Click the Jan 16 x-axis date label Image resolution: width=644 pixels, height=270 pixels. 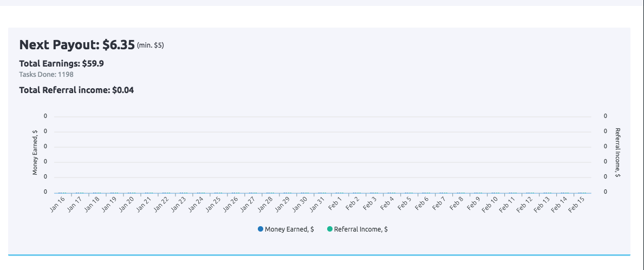pos(57,204)
